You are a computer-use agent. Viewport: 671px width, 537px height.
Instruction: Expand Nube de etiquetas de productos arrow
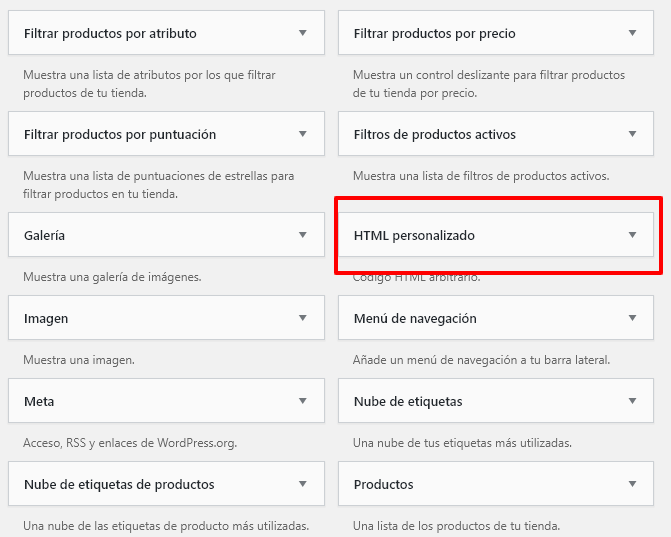click(x=303, y=484)
